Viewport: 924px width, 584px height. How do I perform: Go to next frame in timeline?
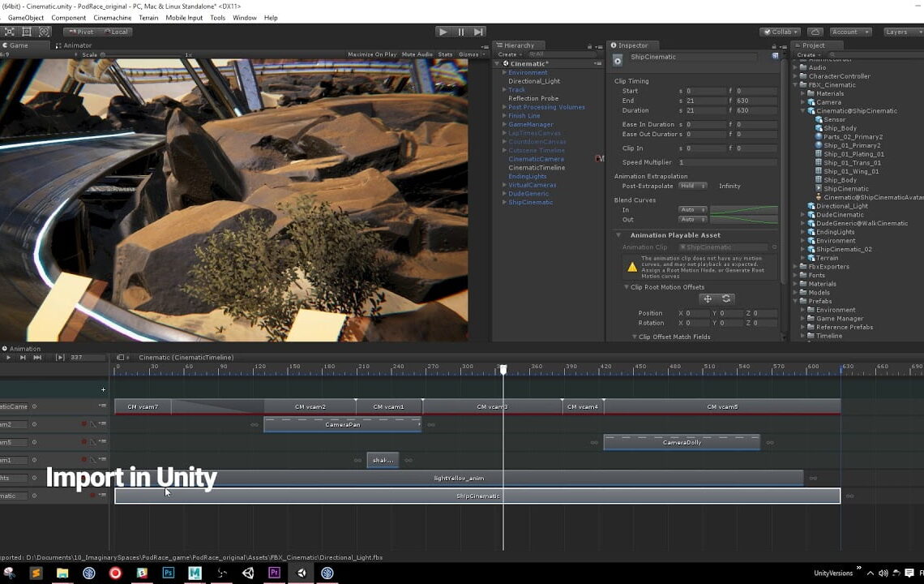[23, 358]
